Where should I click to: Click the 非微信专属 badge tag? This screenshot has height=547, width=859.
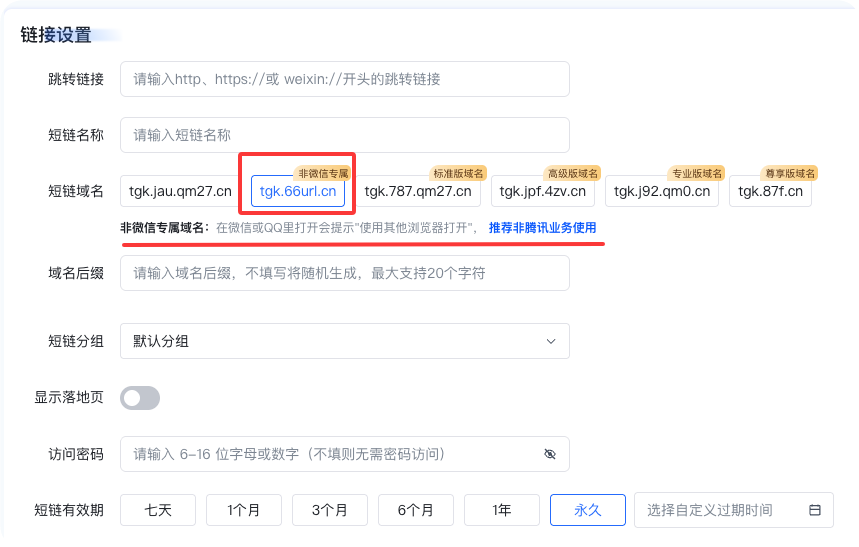click(x=323, y=174)
